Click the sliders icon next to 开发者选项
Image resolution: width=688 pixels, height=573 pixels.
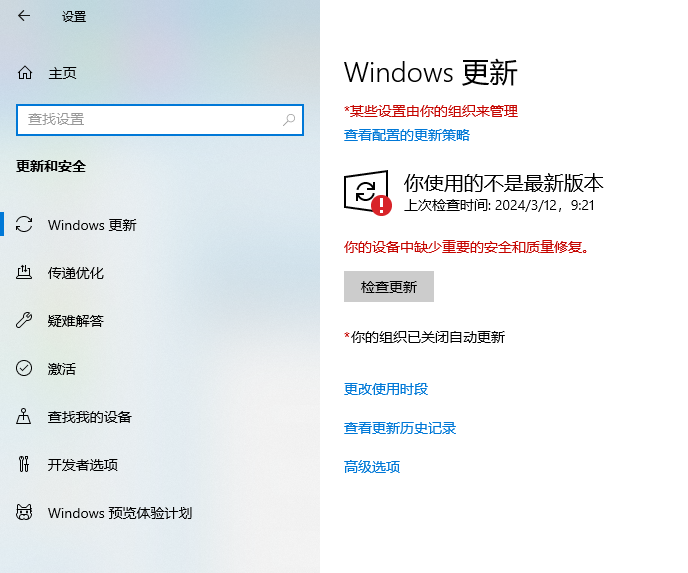25,465
